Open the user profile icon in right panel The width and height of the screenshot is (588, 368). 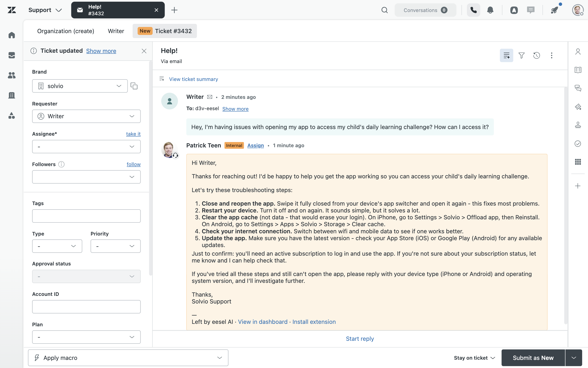(578, 52)
